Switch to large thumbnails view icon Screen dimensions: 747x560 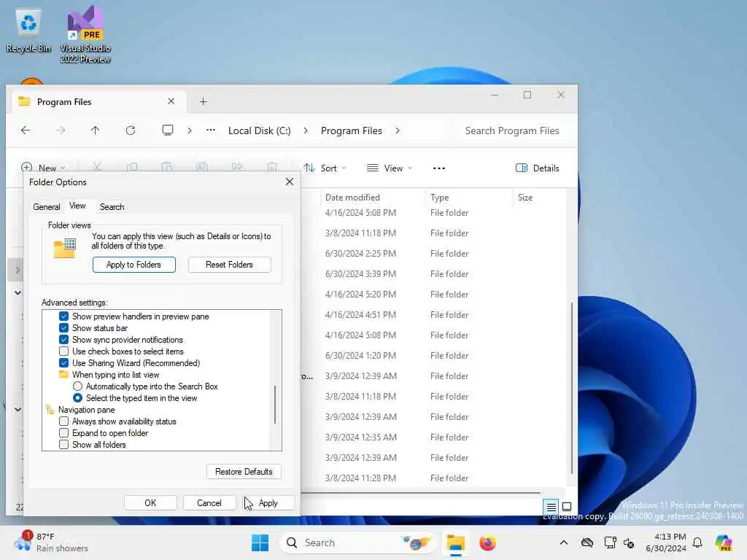tap(567, 507)
